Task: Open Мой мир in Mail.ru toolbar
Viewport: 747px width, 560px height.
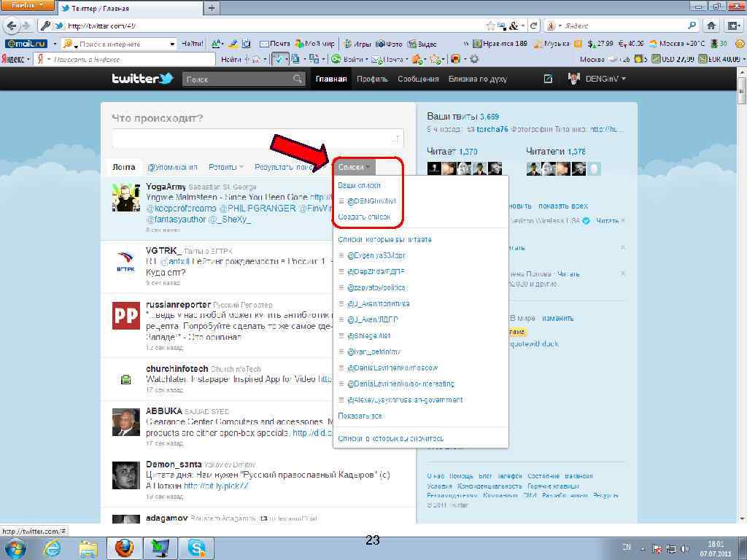Action: coord(315,44)
